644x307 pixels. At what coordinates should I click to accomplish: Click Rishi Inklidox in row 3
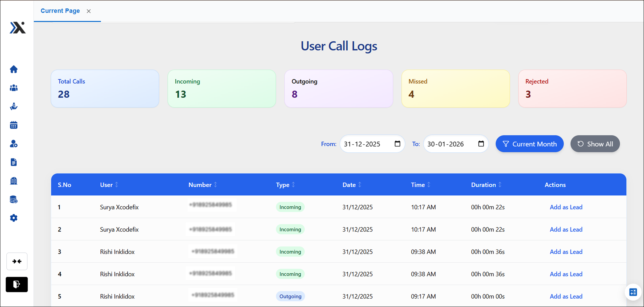pos(117,252)
